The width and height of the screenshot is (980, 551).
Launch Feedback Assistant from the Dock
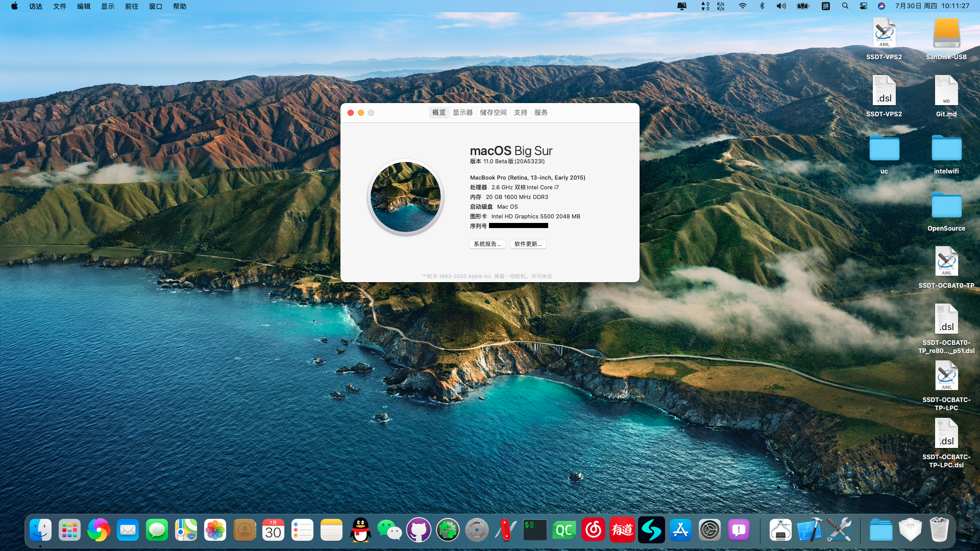pyautogui.click(x=739, y=530)
